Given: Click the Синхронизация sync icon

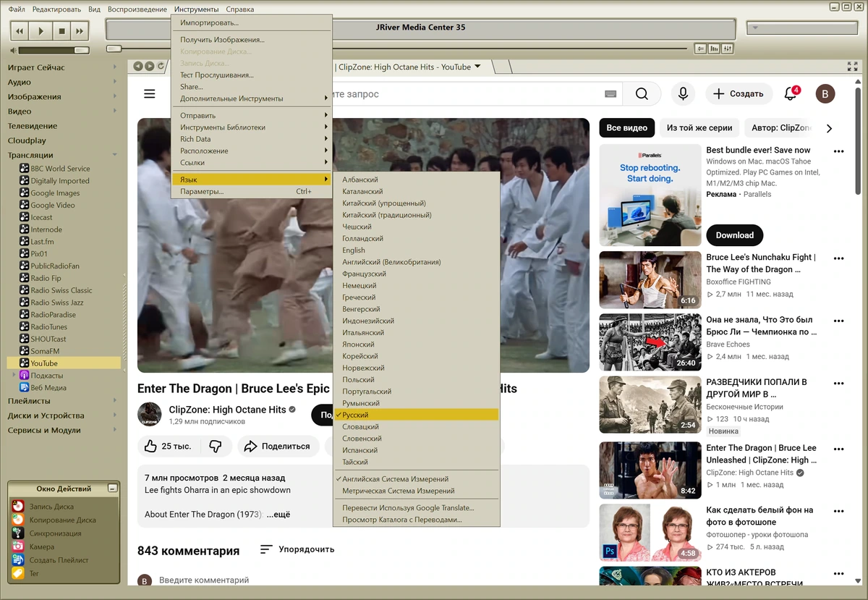Looking at the screenshot, I should pos(17,533).
